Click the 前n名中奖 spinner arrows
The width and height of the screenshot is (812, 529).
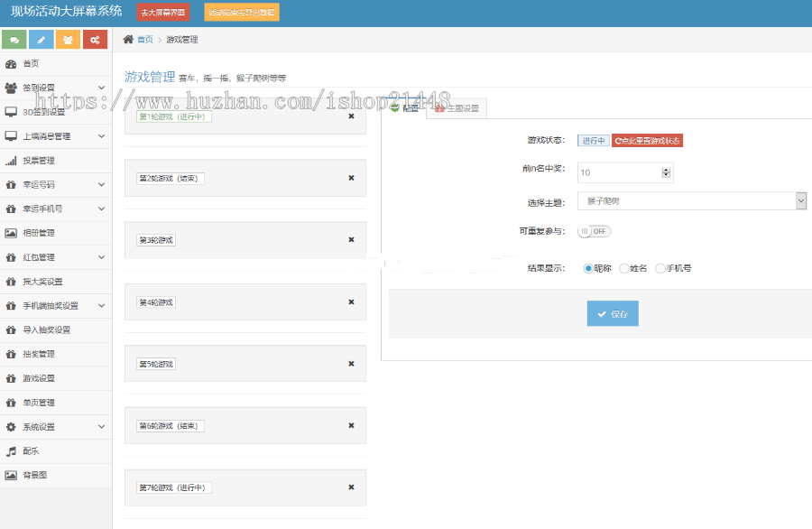click(x=667, y=172)
